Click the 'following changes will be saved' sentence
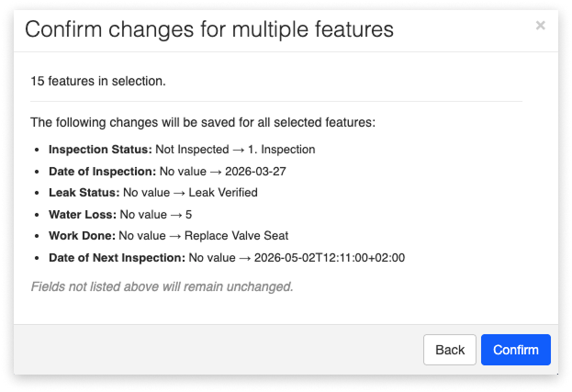Viewport: 572px width, 392px height. click(x=203, y=121)
